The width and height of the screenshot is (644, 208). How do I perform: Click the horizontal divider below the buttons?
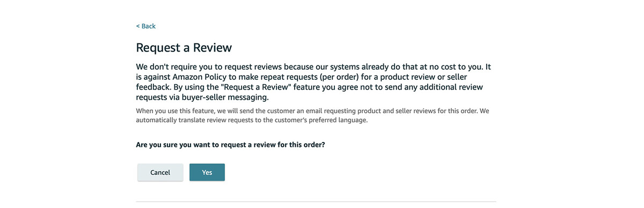coord(316,202)
